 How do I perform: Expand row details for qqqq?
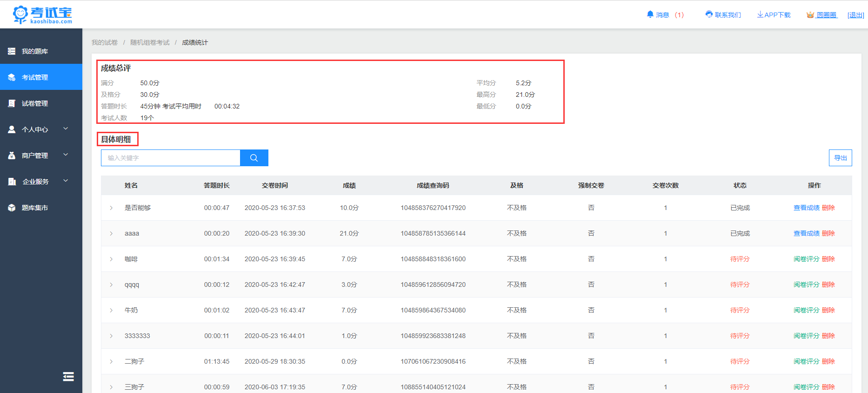pos(111,285)
